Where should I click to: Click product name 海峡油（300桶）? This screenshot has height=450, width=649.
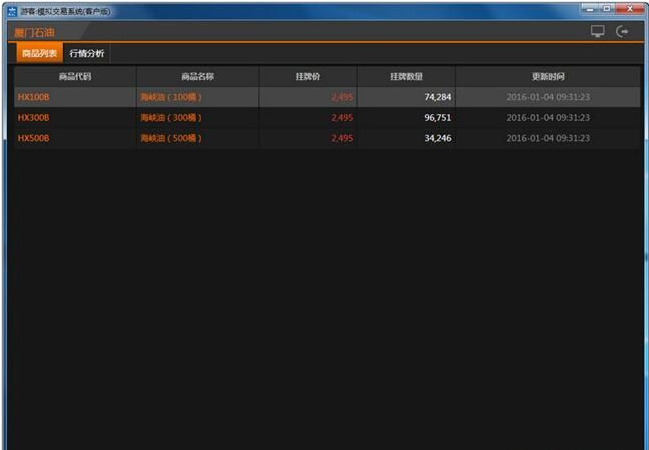[x=171, y=117]
